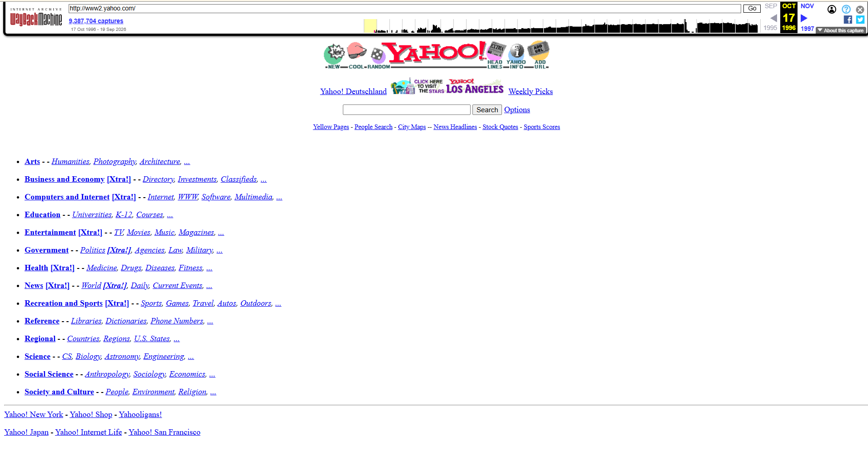Click the Add URL icon
The image size is (868, 457).
coord(539,55)
